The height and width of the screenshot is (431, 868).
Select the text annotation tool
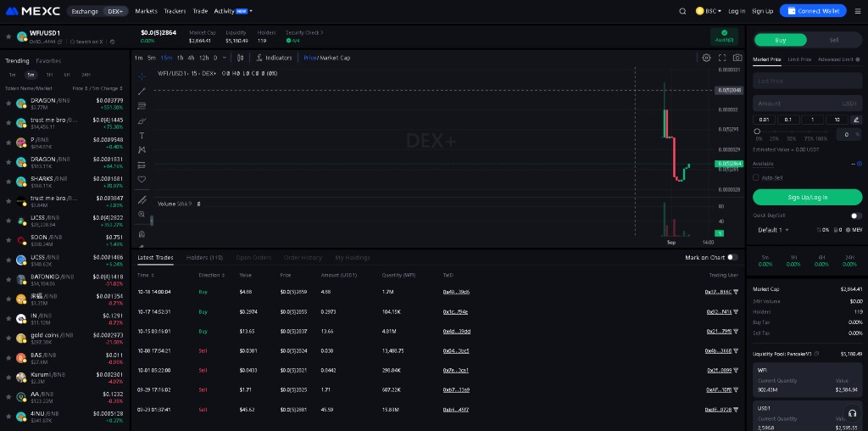pos(142,135)
